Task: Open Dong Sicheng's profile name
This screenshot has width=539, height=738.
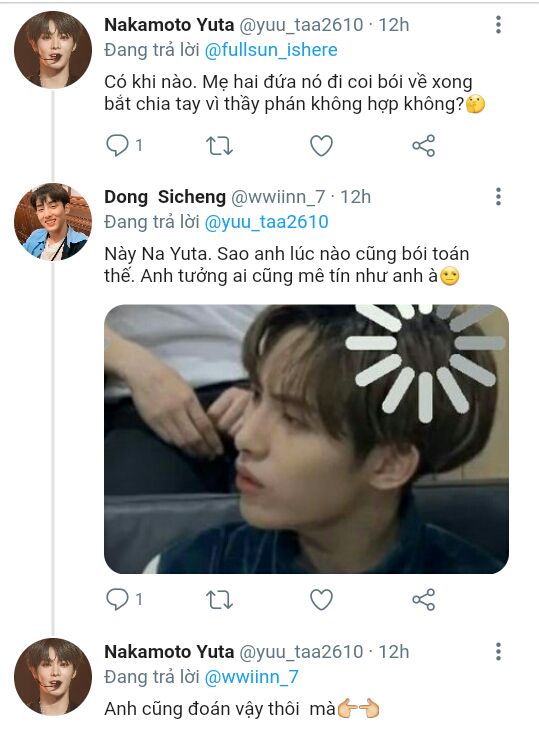Action: pos(165,197)
